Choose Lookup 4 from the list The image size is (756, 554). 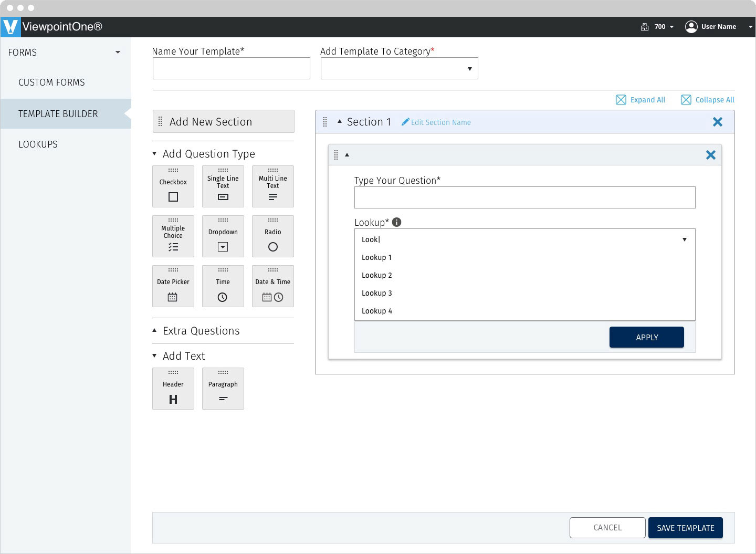coord(525,311)
